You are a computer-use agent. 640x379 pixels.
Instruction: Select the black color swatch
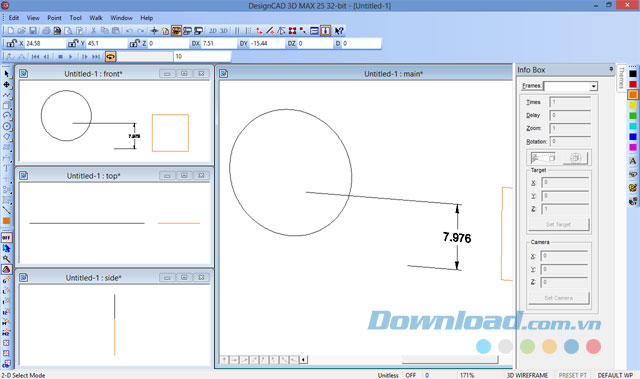point(633,74)
